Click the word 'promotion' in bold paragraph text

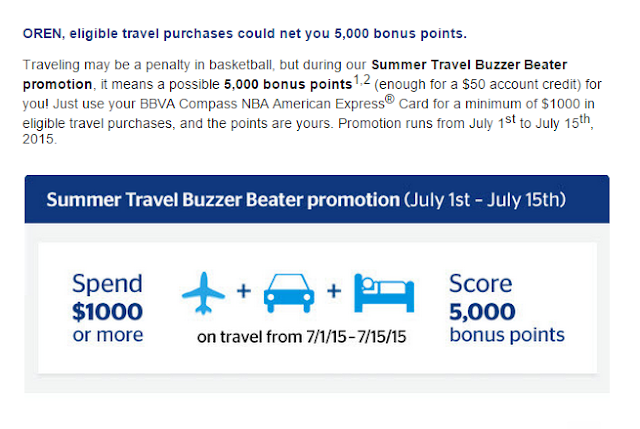(58, 84)
